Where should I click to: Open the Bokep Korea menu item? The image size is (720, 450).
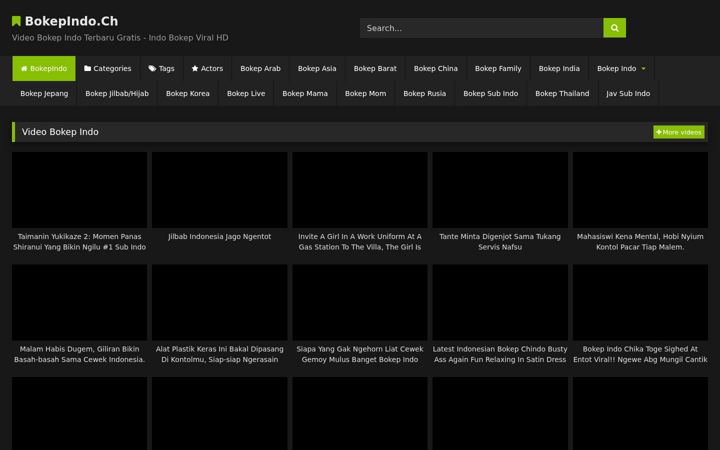click(188, 93)
